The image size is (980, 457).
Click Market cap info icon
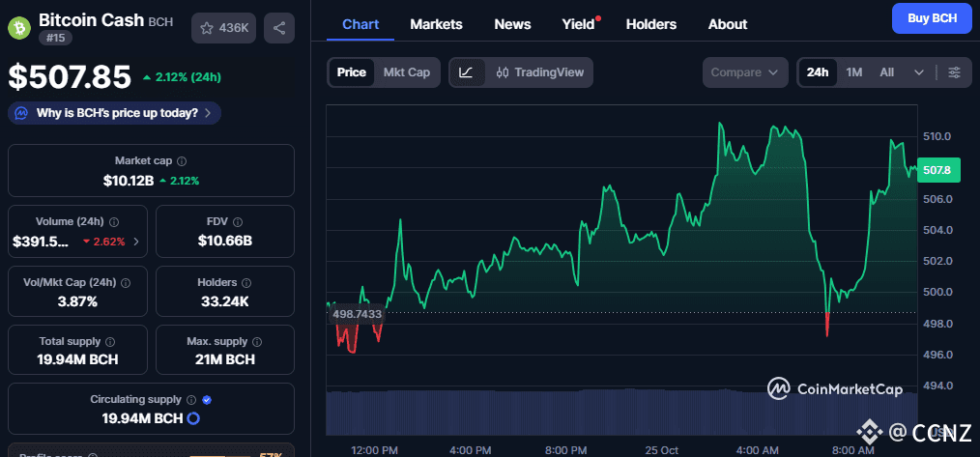(x=182, y=161)
